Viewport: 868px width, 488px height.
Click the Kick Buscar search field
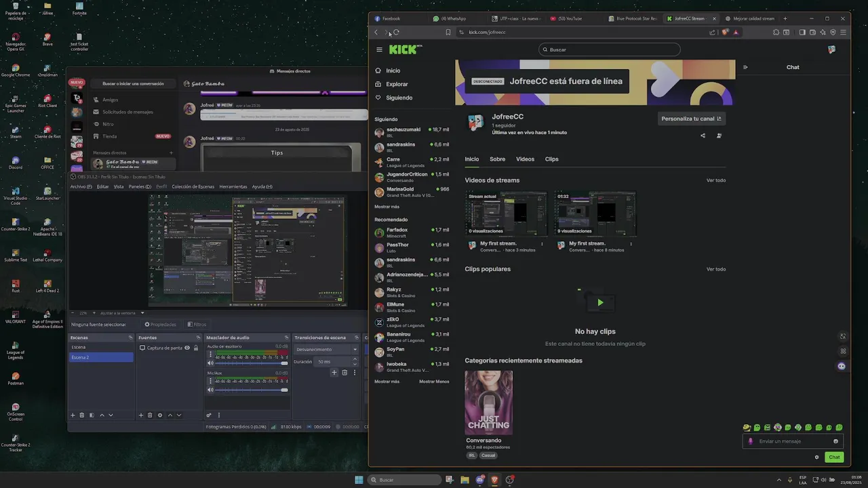[609, 49]
